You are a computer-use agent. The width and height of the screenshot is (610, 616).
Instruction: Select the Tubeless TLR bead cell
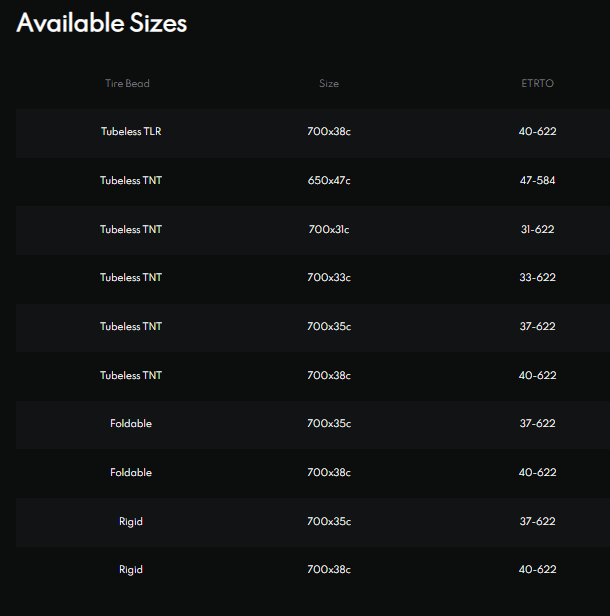pos(131,132)
